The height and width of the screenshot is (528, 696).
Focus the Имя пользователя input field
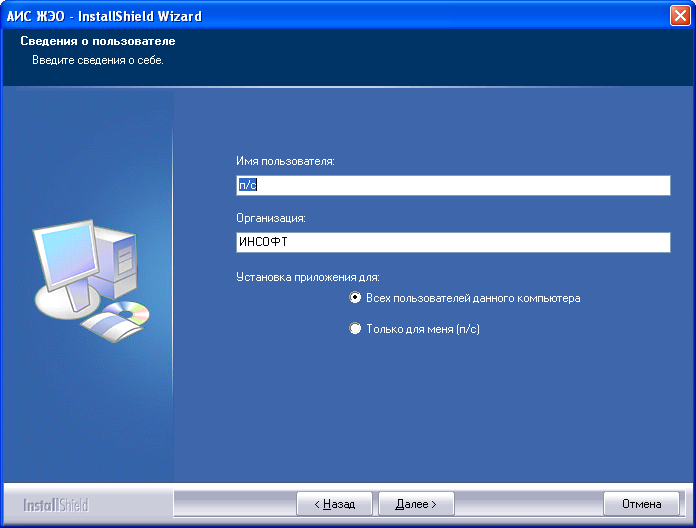453,185
